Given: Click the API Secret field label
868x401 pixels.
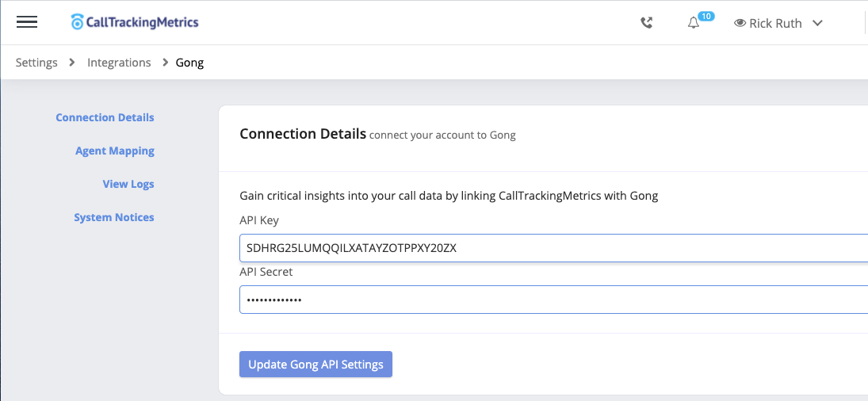Looking at the screenshot, I should [266, 272].
